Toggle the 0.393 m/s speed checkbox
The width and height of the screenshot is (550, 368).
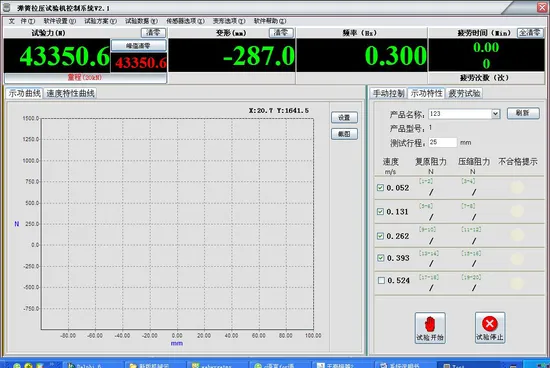click(x=381, y=258)
